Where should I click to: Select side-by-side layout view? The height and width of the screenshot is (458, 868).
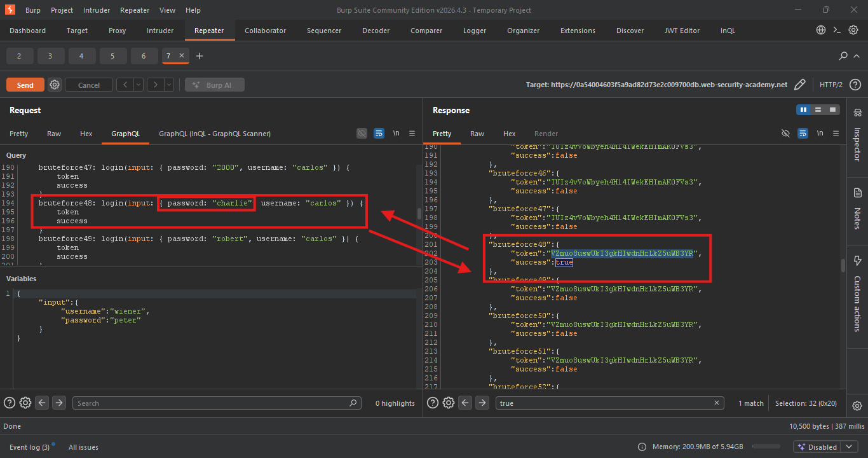[803, 110]
